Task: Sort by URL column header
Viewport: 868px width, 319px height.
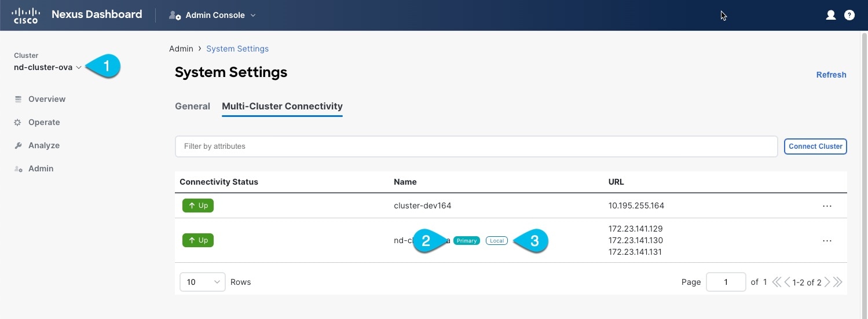Action: pyautogui.click(x=616, y=182)
